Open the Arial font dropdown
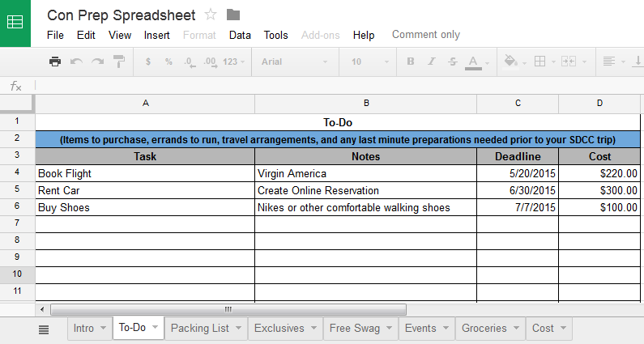 click(x=295, y=62)
